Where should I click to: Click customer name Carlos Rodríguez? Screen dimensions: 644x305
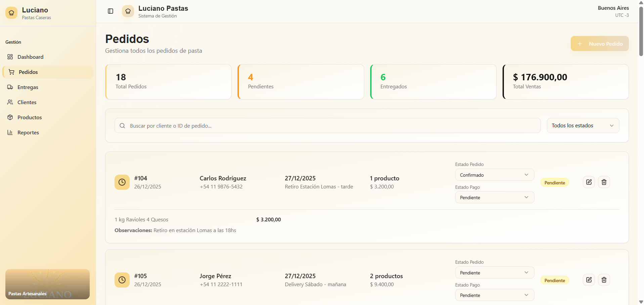coord(223,178)
